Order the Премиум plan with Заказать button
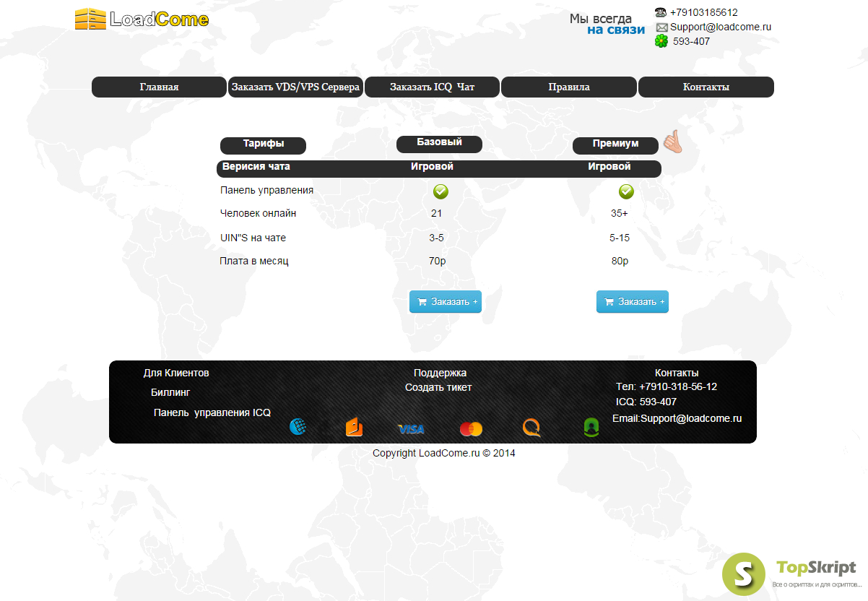This screenshot has height=601, width=868. click(633, 302)
